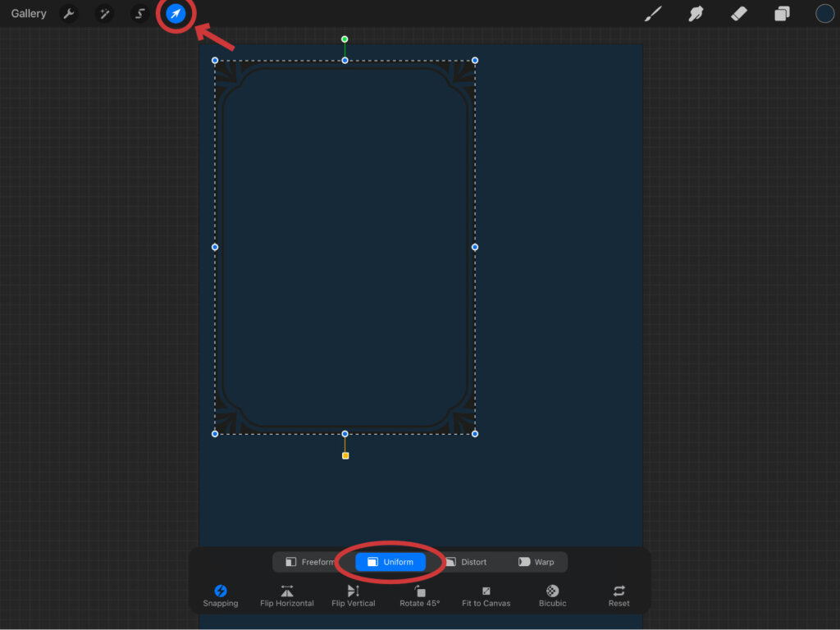Rotate the selection 45 degrees

pos(420,596)
